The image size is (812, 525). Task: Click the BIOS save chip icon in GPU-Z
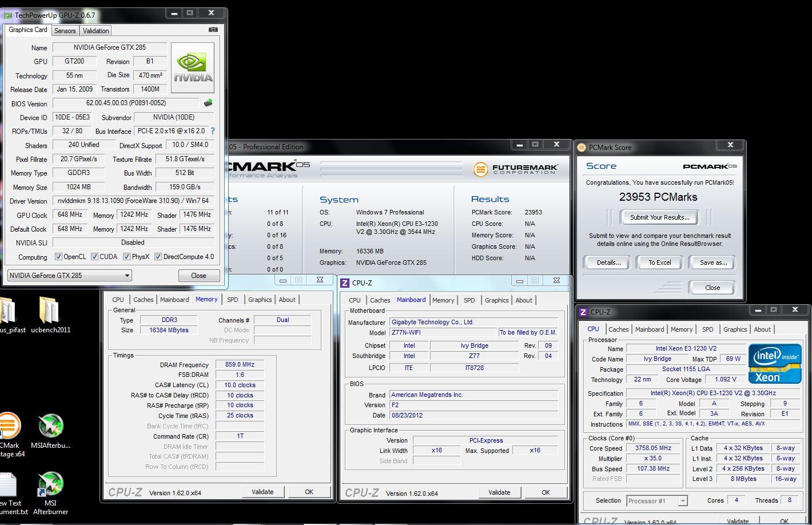point(208,103)
